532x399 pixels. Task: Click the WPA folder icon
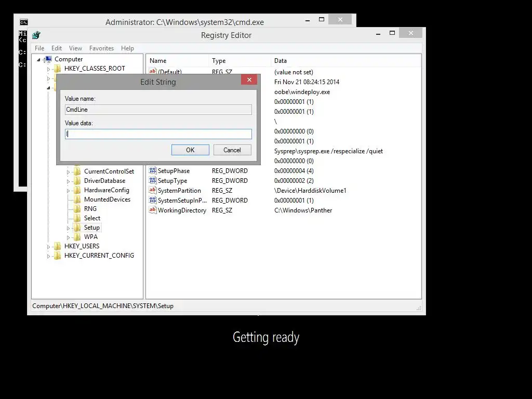click(x=77, y=237)
